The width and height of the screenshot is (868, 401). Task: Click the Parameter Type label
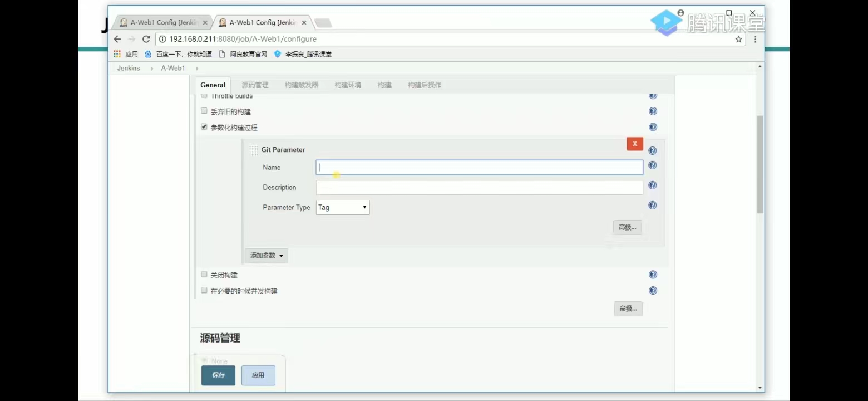click(287, 207)
